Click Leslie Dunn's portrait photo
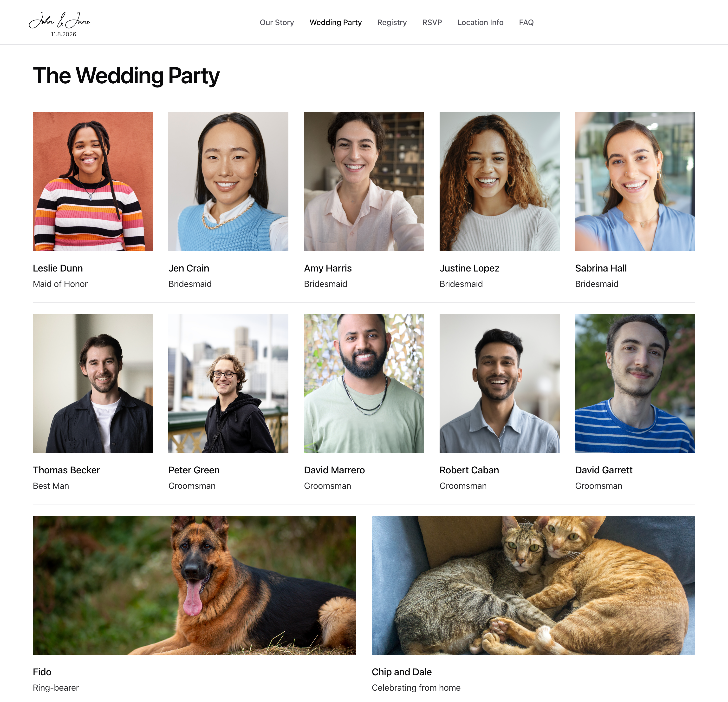Image resolution: width=728 pixels, height=702 pixels. coord(93,181)
